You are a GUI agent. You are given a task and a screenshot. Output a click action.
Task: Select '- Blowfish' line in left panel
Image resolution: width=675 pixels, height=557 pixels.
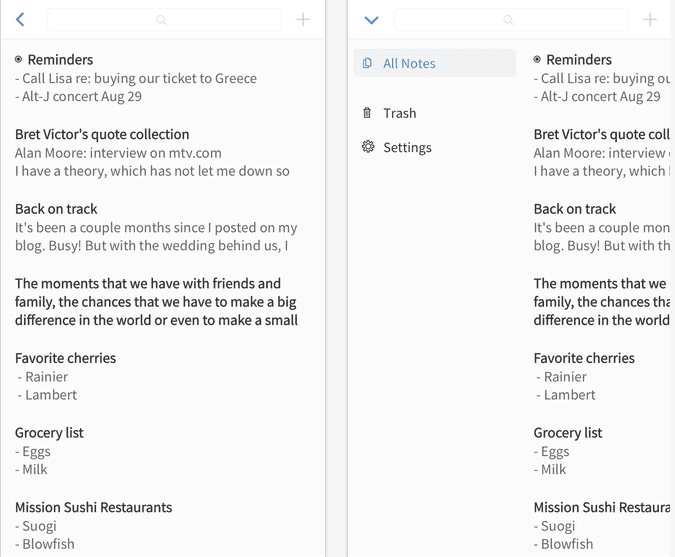(45, 544)
